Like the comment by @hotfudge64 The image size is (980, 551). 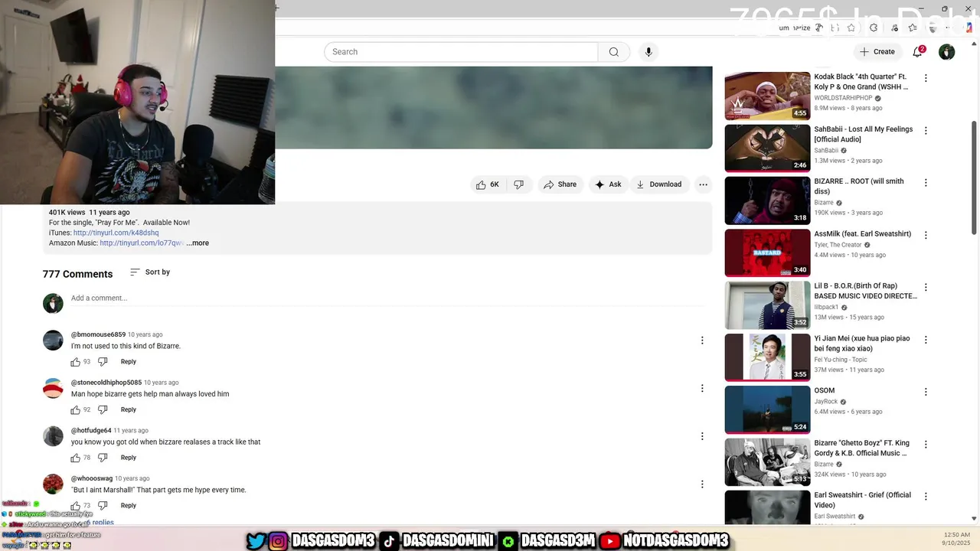[x=76, y=458]
